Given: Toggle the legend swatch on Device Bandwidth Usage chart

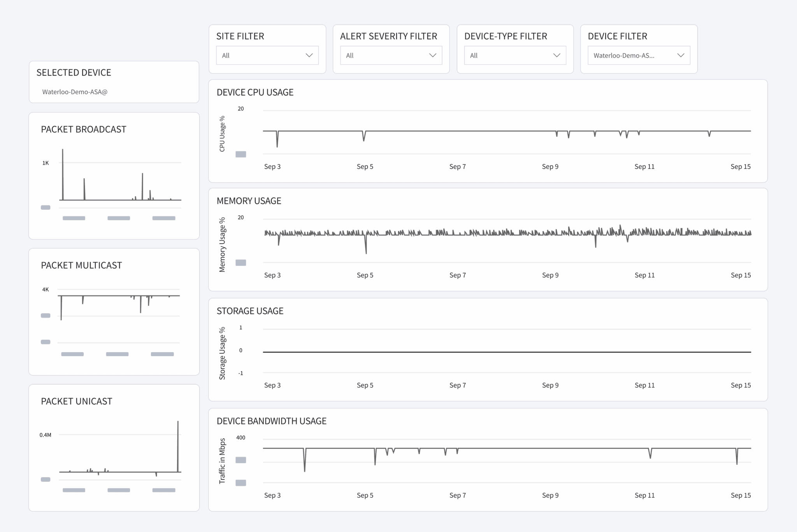Looking at the screenshot, I should pos(241,460).
